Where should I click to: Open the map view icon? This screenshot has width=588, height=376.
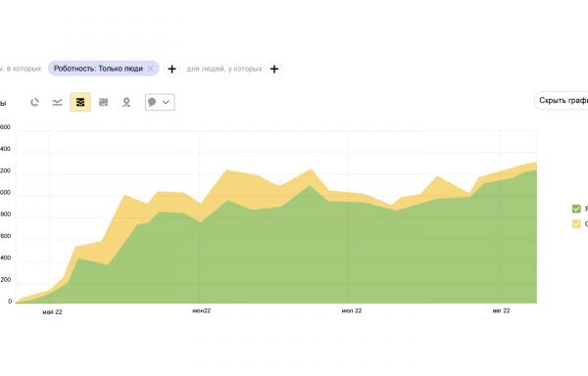[x=126, y=102]
